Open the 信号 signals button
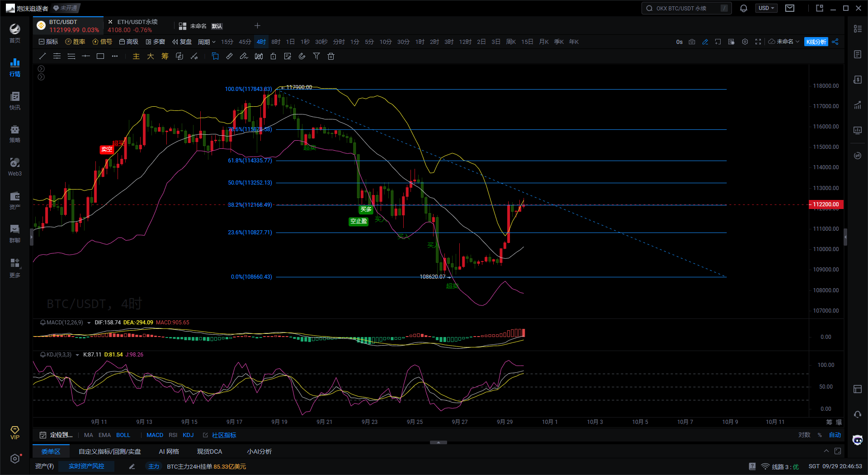 pos(102,42)
